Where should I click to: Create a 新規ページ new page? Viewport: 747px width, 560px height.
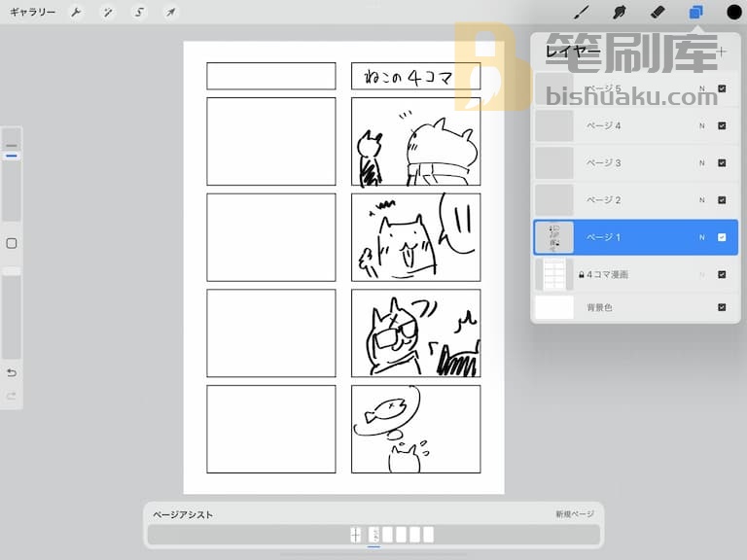[575, 513]
